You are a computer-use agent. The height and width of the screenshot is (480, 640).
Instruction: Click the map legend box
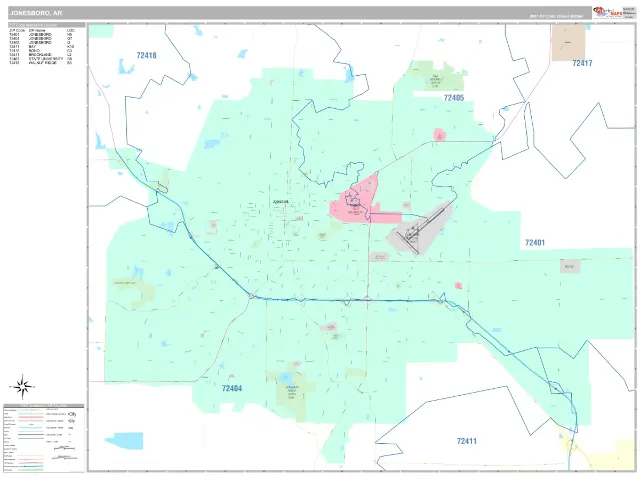pyautogui.click(x=44, y=438)
